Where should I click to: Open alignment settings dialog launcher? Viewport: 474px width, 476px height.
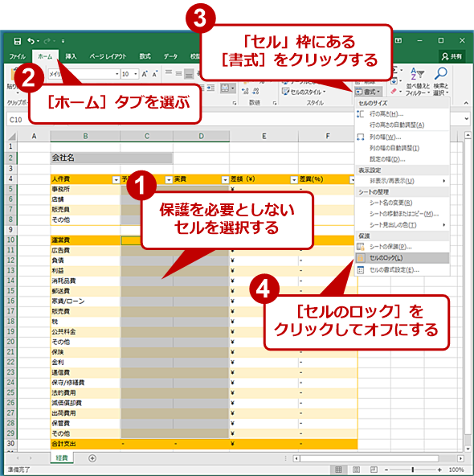pyautogui.click(x=235, y=103)
